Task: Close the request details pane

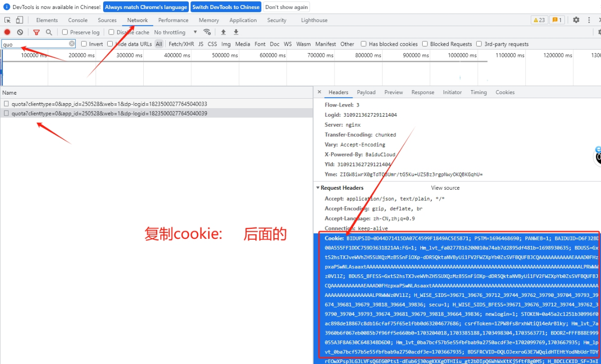Action: pos(320,92)
